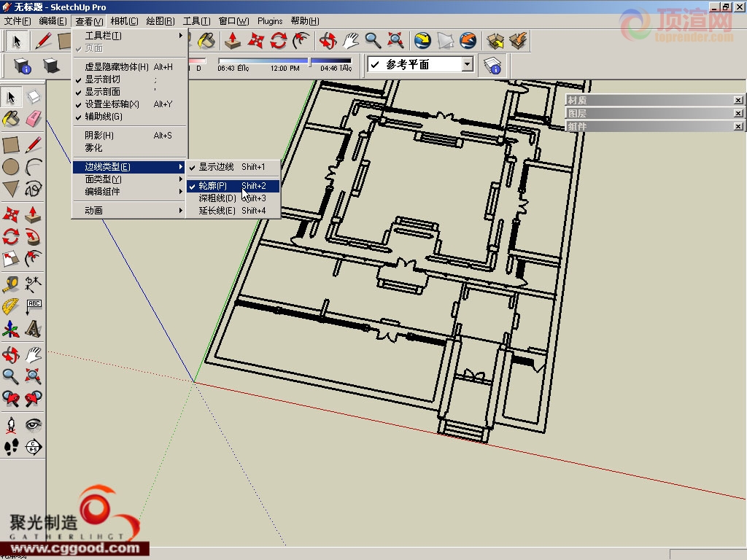
Task: Open 边线类型 submenu entry
Action: [130, 167]
